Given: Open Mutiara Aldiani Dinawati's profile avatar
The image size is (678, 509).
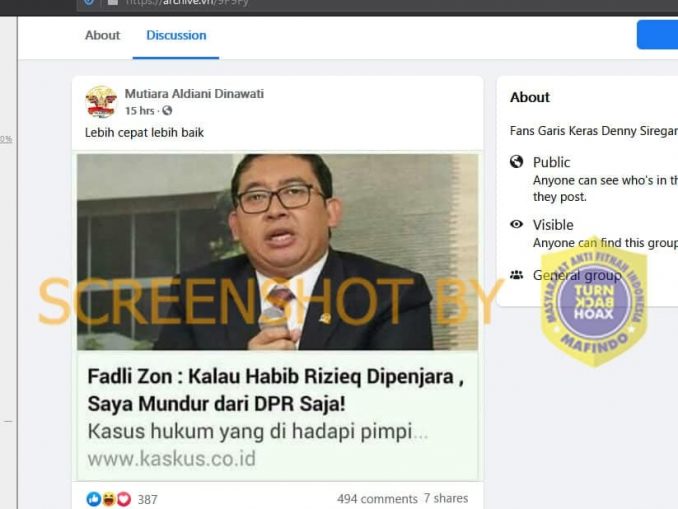Looking at the screenshot, I should pyautogui.click(x=101, y=102).
